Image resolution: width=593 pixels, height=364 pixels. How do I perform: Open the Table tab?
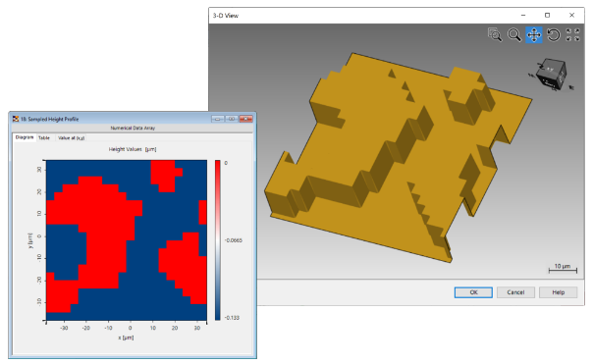44,138
